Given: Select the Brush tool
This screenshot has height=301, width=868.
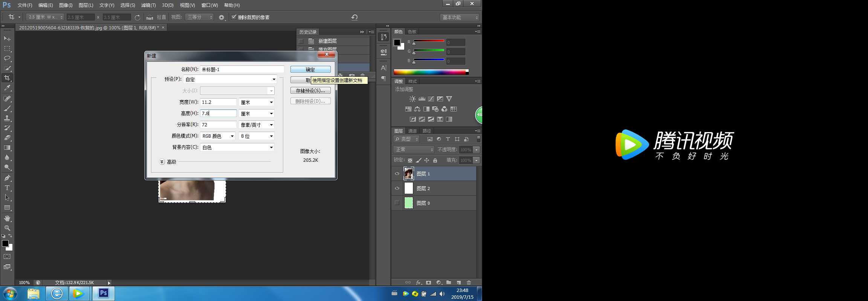Looking at the screenshot, I should coord(7,108).
